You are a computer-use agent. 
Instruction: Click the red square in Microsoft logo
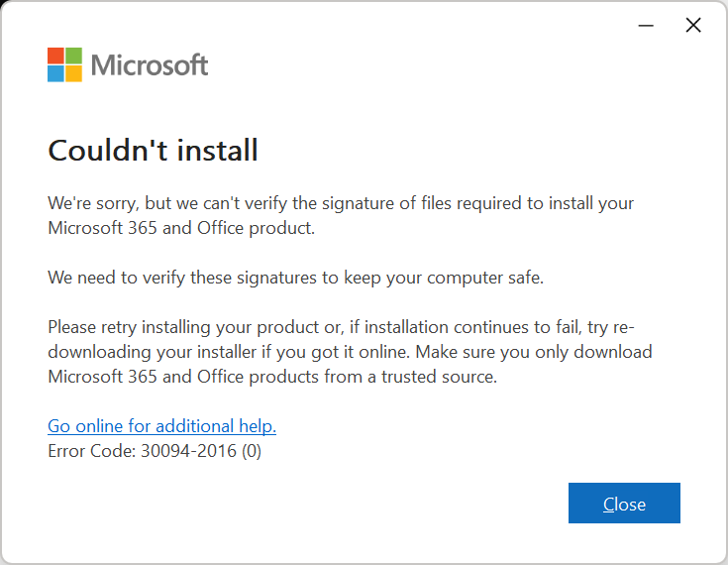tap(55, 56)
